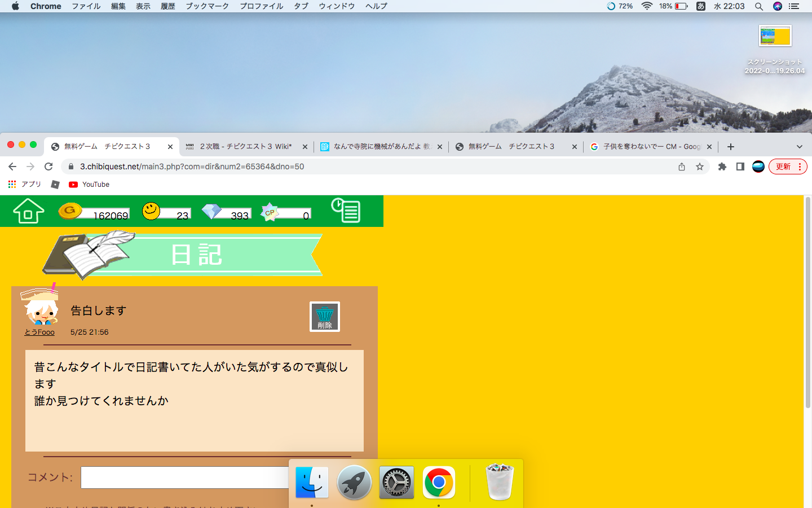Viewport: 812px width, 508px height.
Task: Toggle the Chrome side panel icon
Action: click(x=740, y=167)
